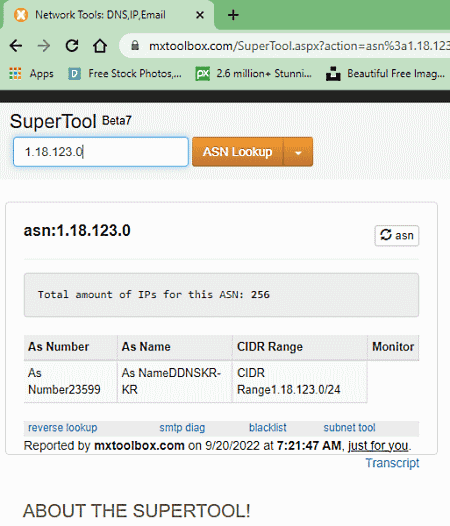Click the browser forward arrow
450x526 pixels.
coord(44,46)
